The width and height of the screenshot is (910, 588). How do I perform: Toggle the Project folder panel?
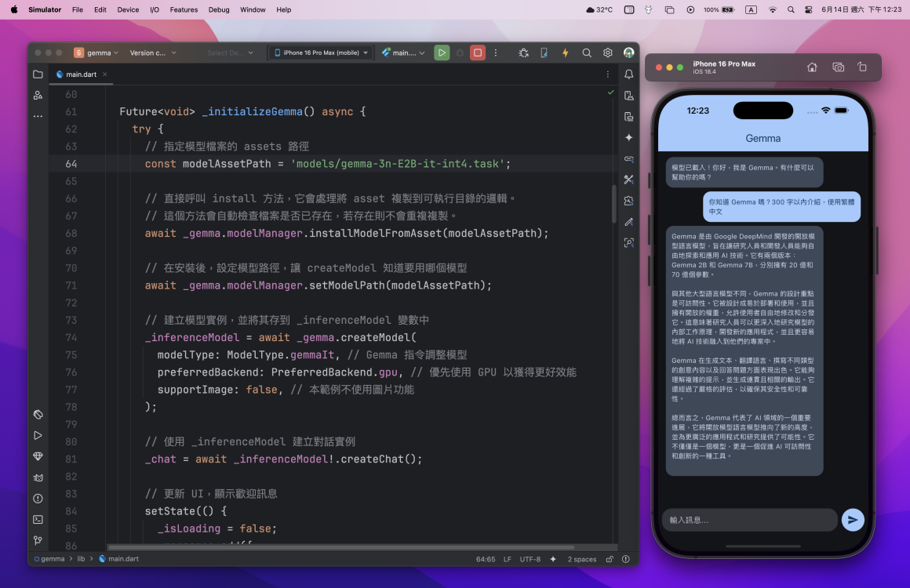38,74
